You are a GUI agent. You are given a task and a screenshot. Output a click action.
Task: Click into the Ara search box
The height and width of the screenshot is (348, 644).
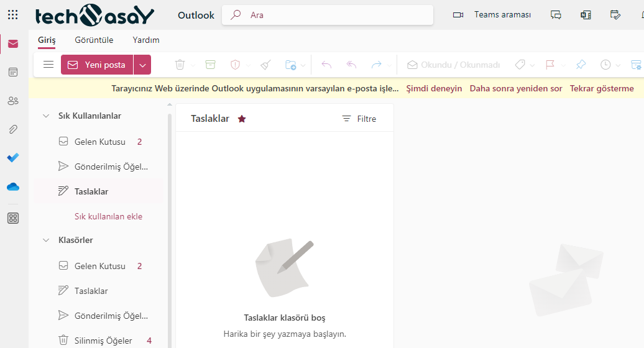pyautogui.click(x=336, y=15)
